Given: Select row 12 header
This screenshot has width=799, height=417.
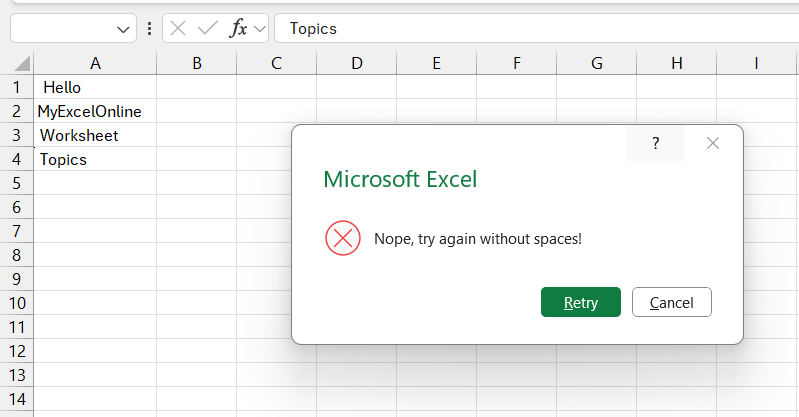Looking at the screenshot, I should coord(17,351).
